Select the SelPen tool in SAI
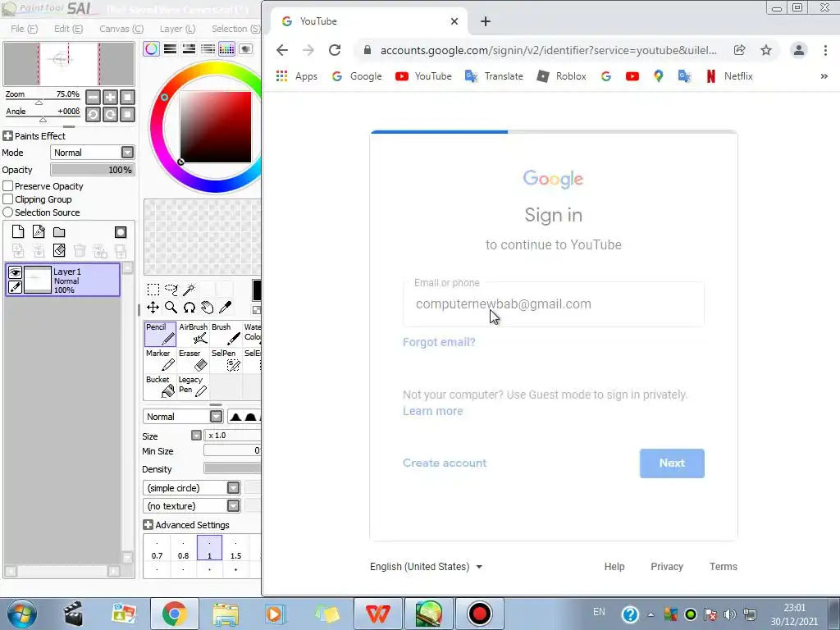The height and width of the screenshot is (630, 840). pos(226,360)
